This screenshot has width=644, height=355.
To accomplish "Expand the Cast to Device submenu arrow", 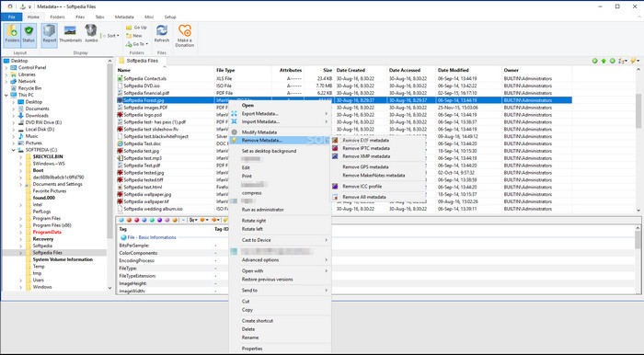I will 326,240.
